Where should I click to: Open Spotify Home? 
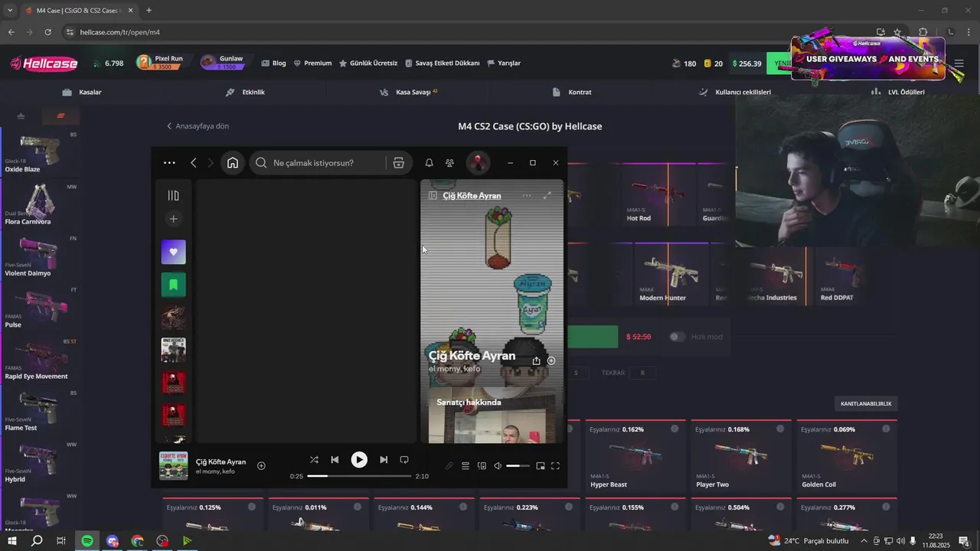(233, 163)
